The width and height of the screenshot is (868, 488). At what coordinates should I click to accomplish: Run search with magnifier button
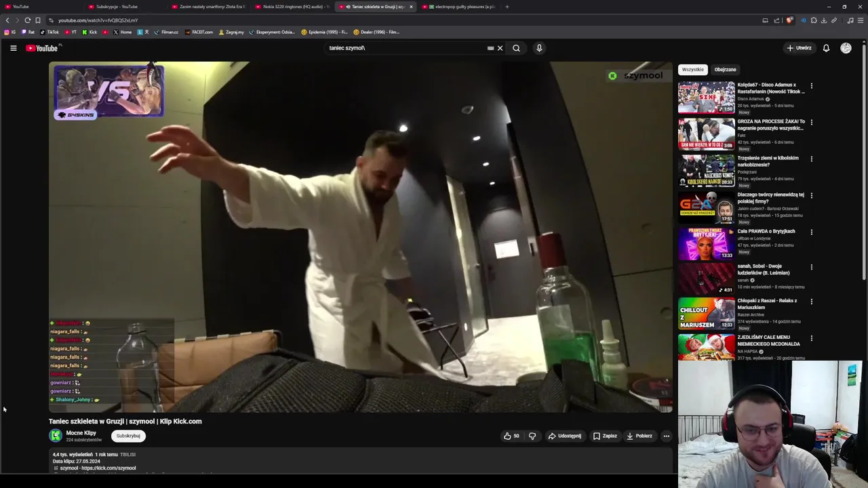[x=516, y=48]
